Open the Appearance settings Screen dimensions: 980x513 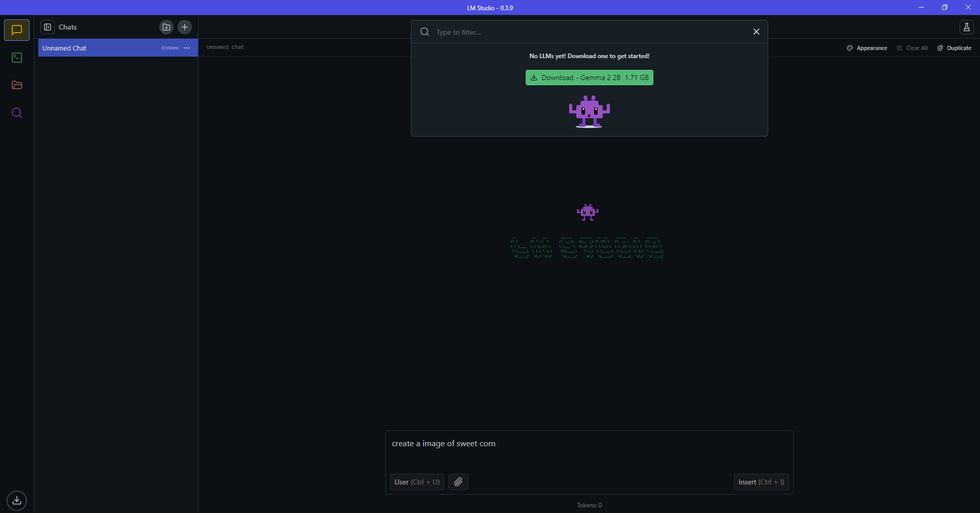coord(867,48)
